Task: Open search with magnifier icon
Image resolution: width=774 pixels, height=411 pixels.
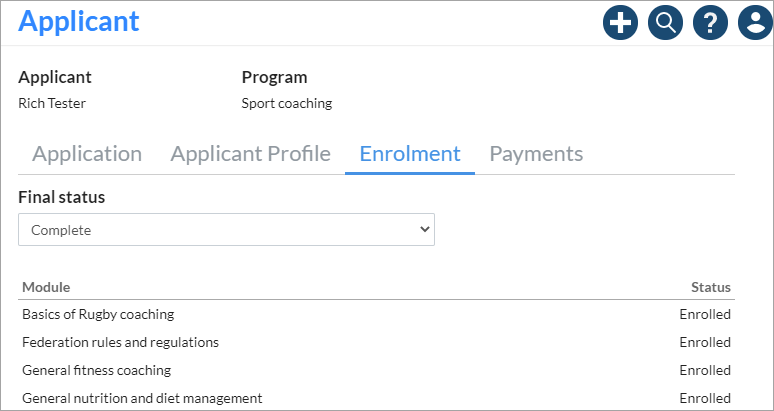Action: click(665, 22)
